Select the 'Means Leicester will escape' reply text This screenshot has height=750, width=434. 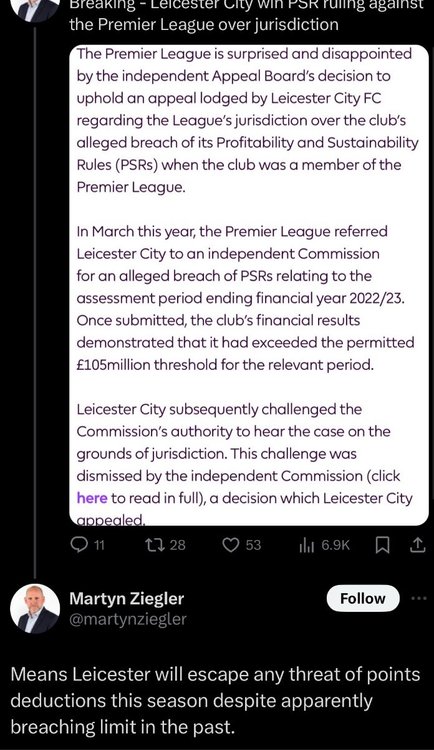pos(215,701)
